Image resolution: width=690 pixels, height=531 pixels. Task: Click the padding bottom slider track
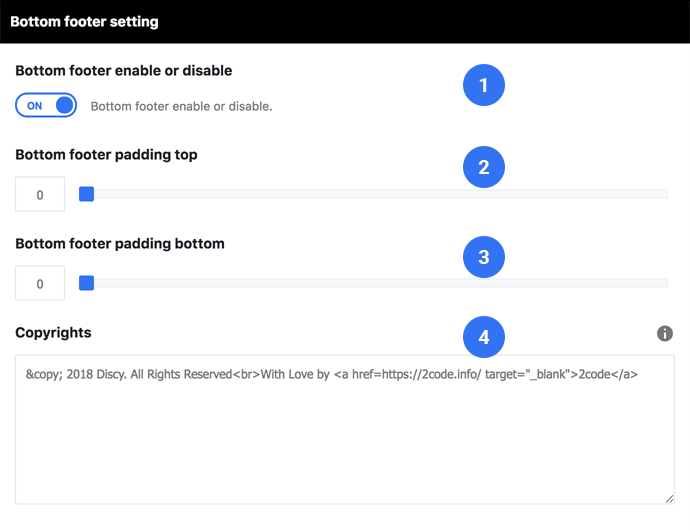coord(373,283)
